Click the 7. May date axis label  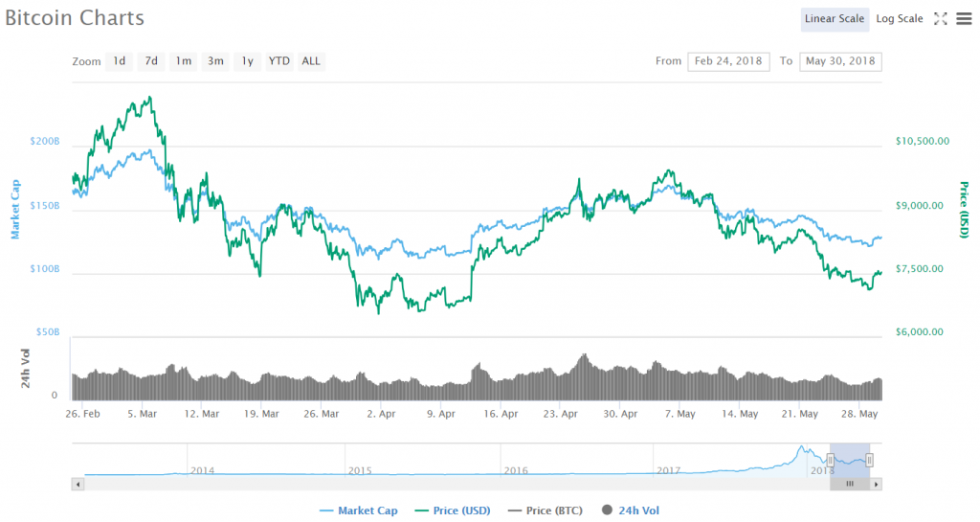pyautogui.click(x=680, y=414)
